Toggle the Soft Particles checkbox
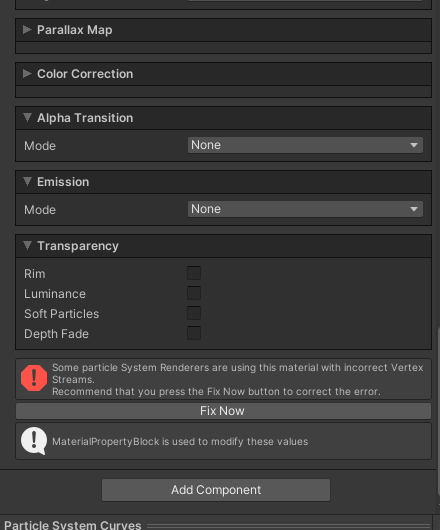Screen dimensions: 440x530 point(194,313)
